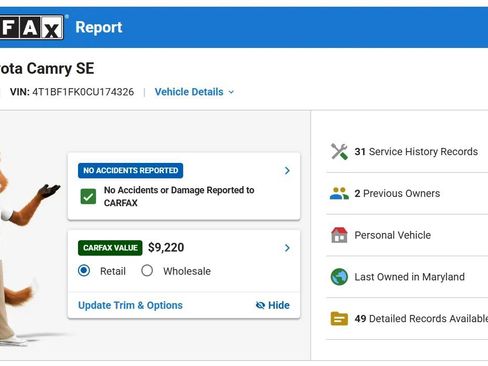Click the globe Last Owned icon
Viewport: 488px width, 366px height.
[x=339, y=277]
